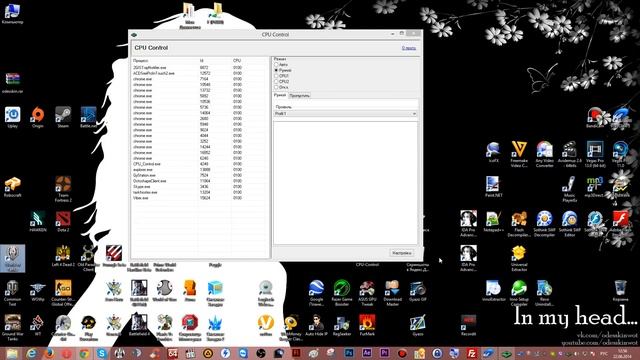Click the Universal Extractor desktop icon
The height and width of the screenshot is (360, 640).
point(519,258)
